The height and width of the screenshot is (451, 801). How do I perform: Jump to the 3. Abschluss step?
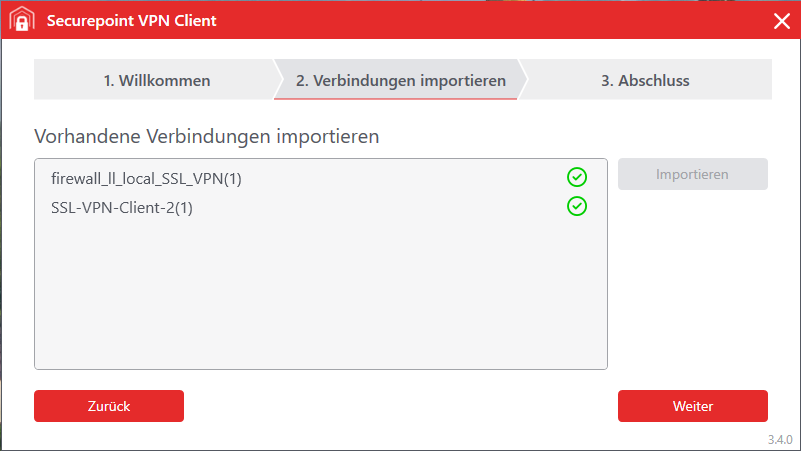pyautogui.click(x=645, y=80)
